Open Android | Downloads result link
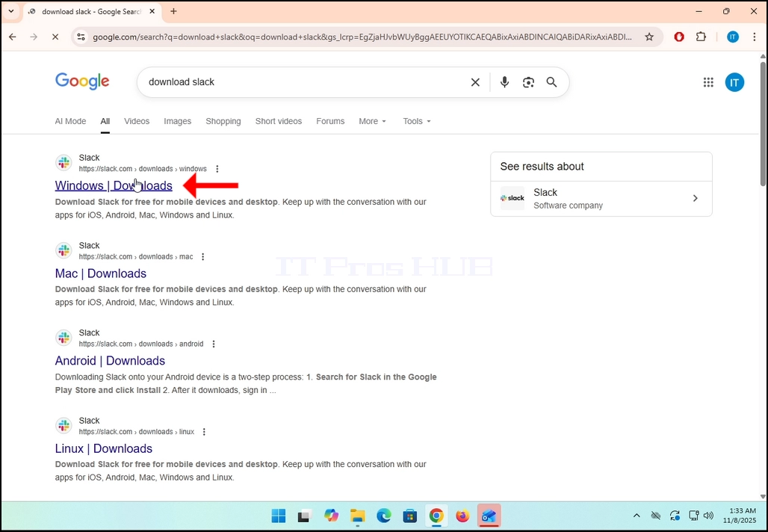 110,361
